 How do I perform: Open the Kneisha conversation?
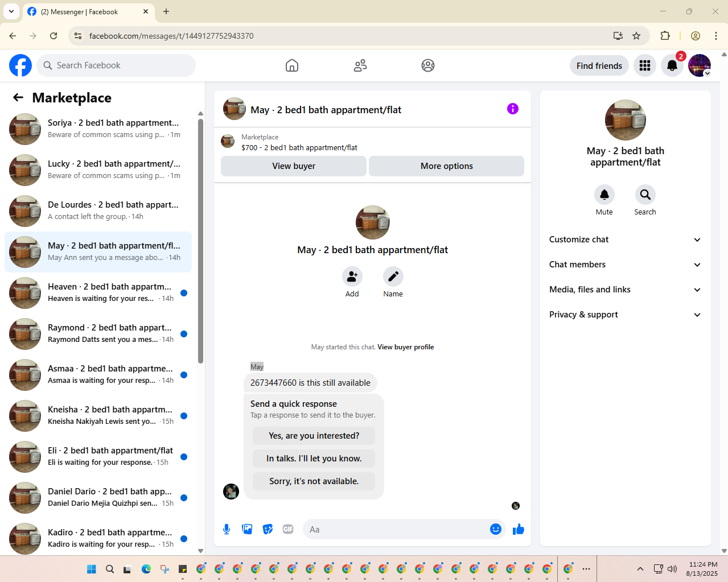click(98, 416)
